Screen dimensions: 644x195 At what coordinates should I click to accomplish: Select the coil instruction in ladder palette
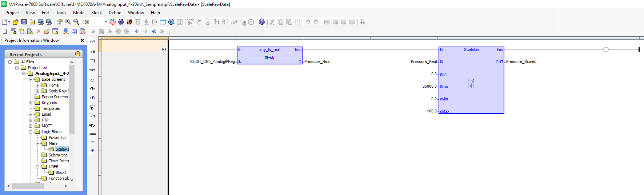(92, 116)
